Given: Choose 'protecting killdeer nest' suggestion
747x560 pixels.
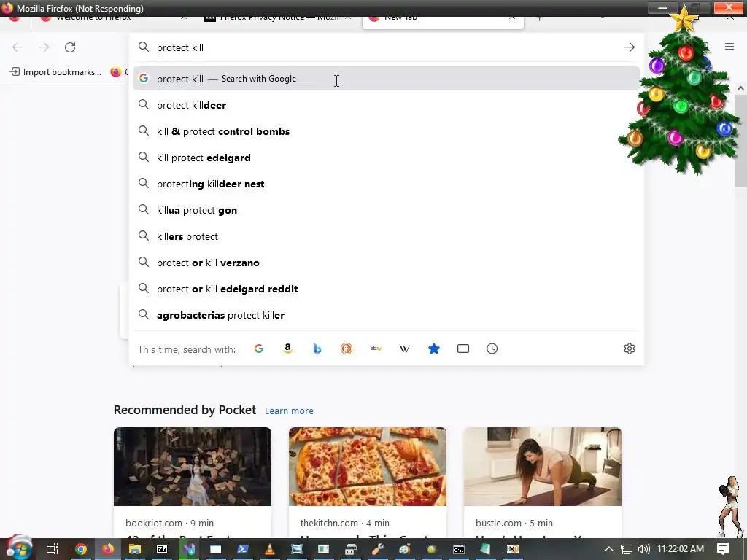Looking at the screenshot, I should coord(387,184).
